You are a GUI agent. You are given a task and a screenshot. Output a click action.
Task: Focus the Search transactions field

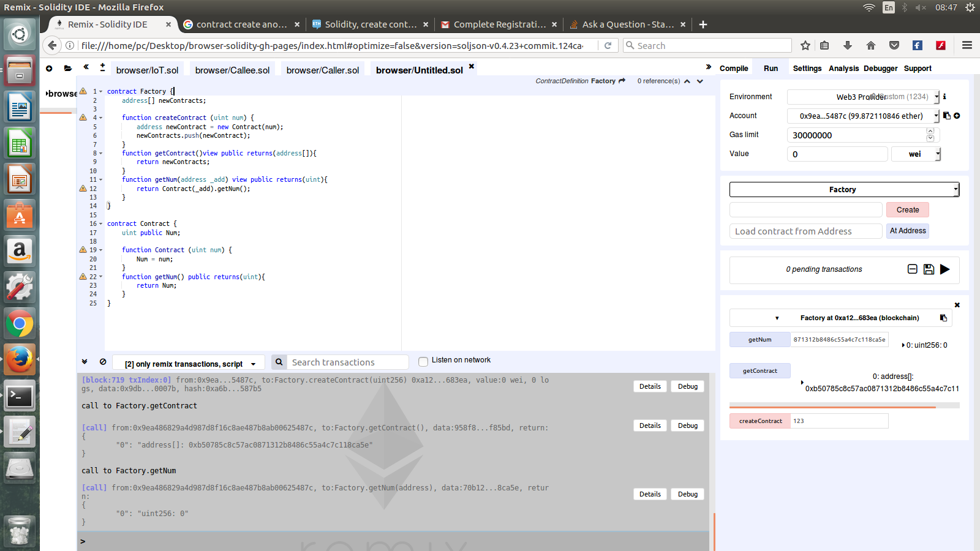(x=349, y=362)
